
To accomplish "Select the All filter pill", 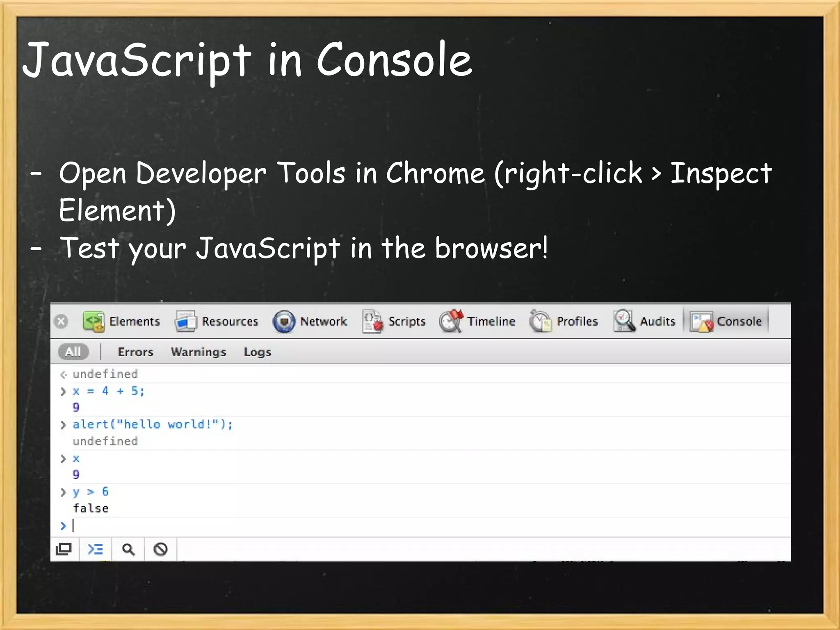I will click(73, 352).
